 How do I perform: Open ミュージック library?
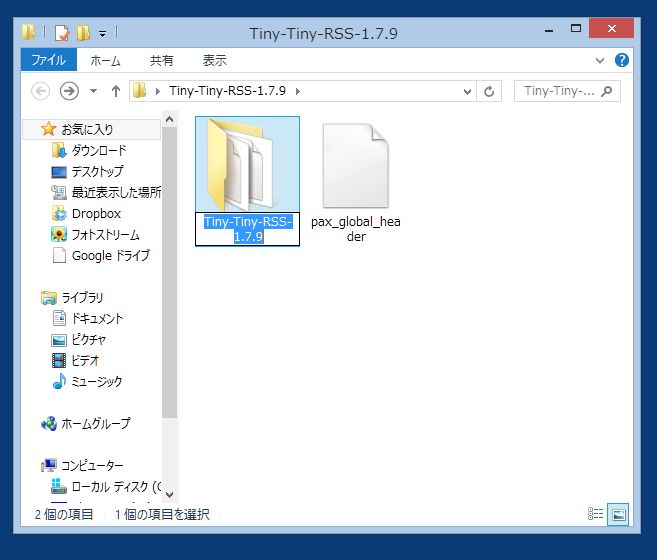pyautogui.click(x=97, y=381)
